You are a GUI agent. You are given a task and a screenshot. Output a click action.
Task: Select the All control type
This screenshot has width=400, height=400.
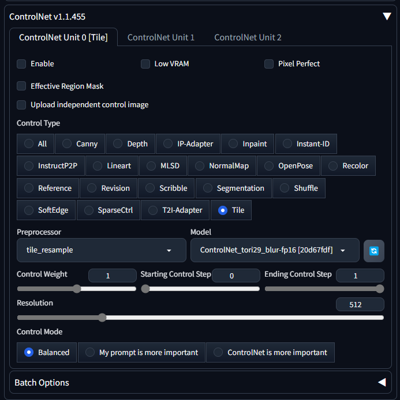35,144
